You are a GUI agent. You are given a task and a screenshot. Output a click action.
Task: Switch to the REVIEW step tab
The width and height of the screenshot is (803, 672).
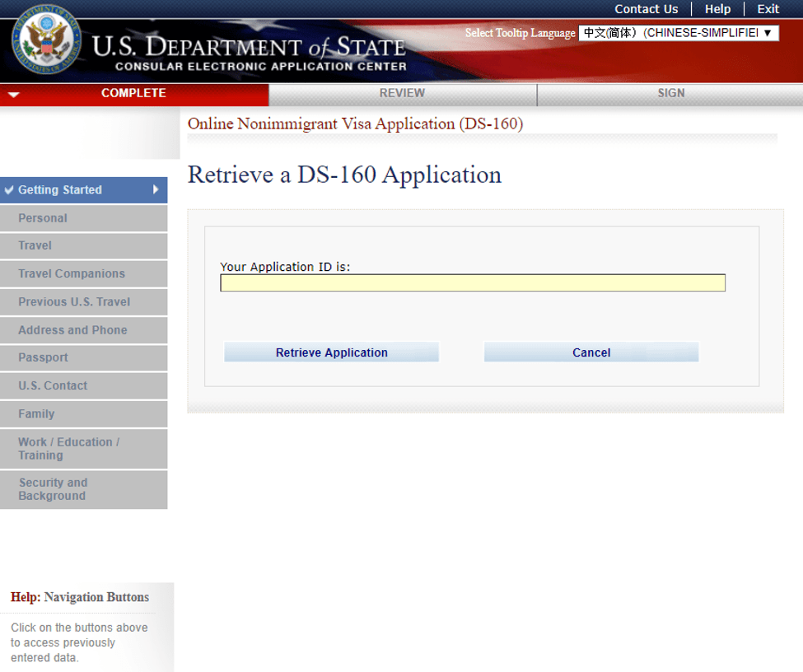click(403, 93)
